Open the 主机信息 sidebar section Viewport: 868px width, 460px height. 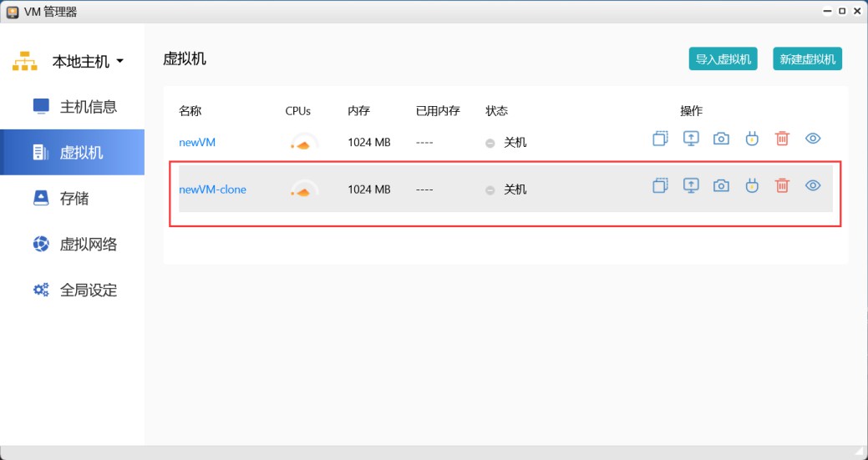click(88, 107)
